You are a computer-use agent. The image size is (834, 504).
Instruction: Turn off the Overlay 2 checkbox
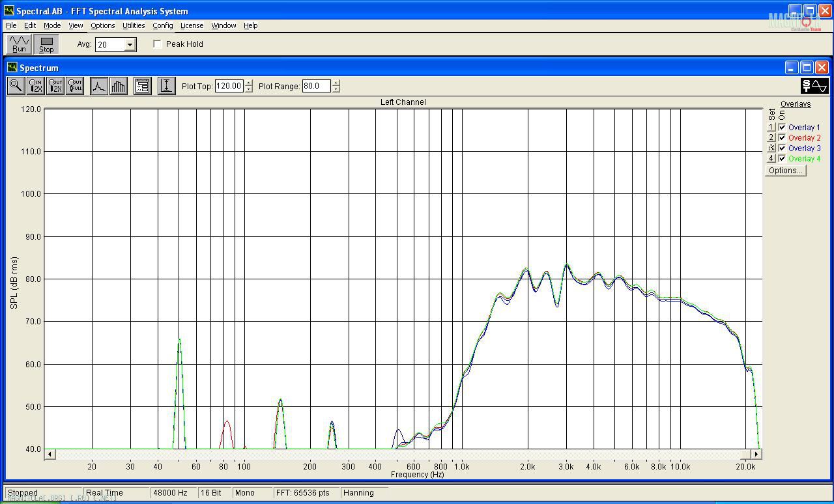click(x=782, y=138)
